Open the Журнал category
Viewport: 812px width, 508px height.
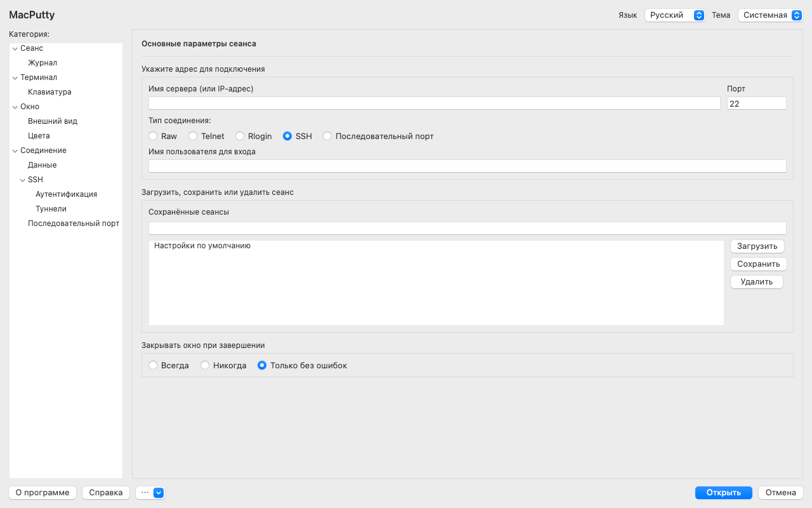[43, 63]
